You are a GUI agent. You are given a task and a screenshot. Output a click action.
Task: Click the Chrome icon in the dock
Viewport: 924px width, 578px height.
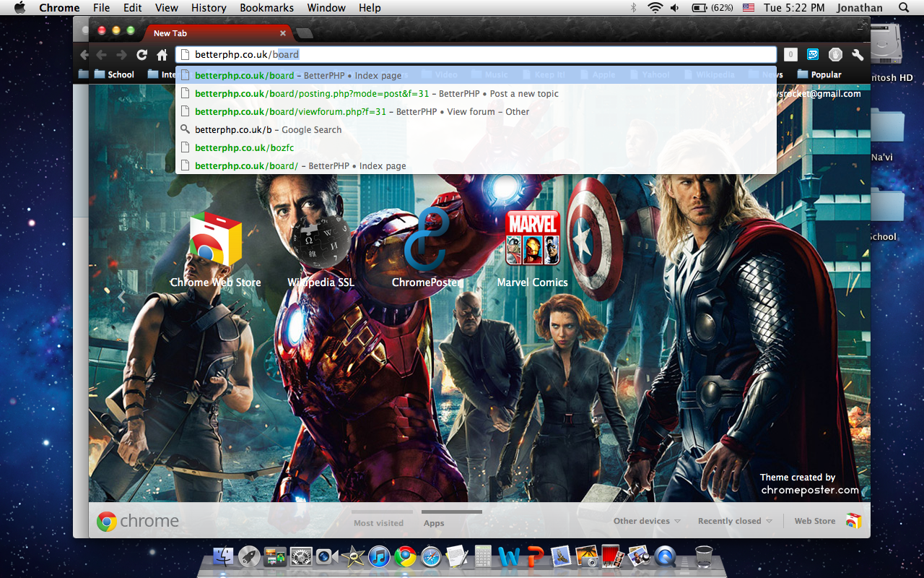tap(405, 556)
